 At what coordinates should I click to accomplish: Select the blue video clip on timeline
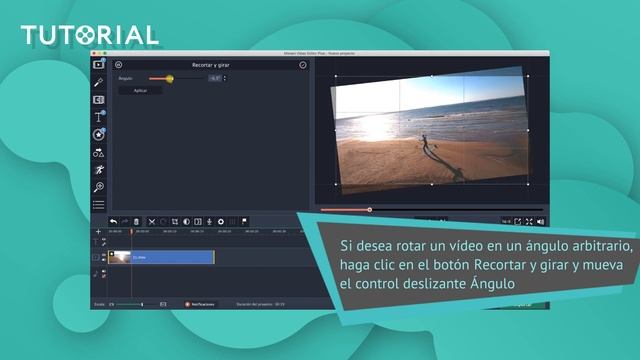tap(161, 257)
